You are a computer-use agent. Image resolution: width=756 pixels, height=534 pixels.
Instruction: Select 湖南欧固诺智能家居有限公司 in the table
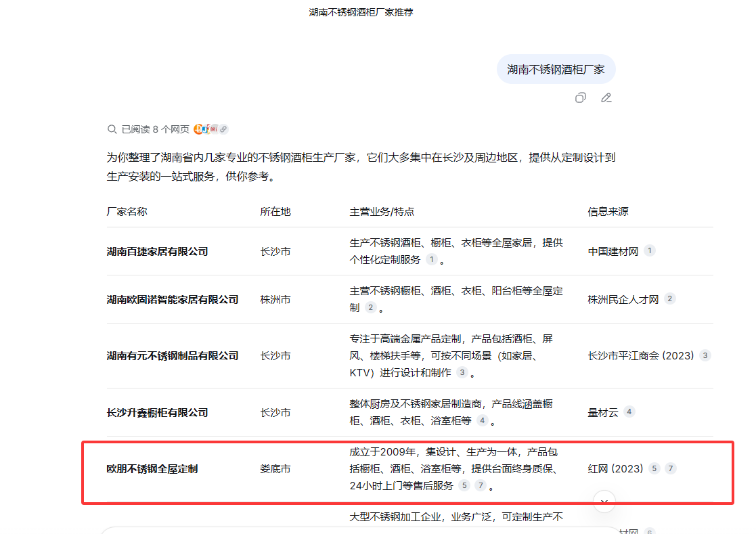coord(173,300)
